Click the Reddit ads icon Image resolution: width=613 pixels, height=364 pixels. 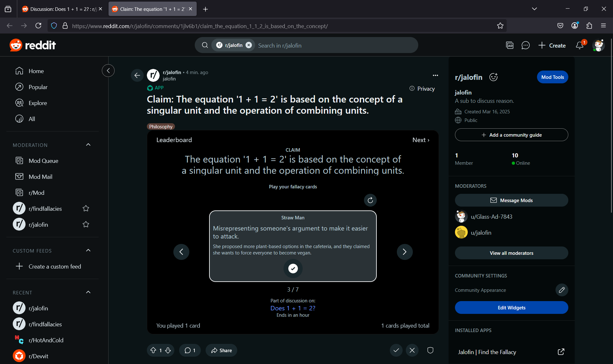pos(510,45)
